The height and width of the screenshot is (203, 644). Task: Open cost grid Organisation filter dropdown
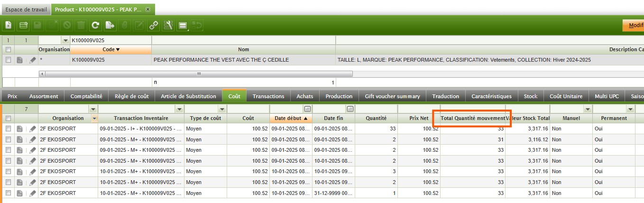tap(93, 109)
